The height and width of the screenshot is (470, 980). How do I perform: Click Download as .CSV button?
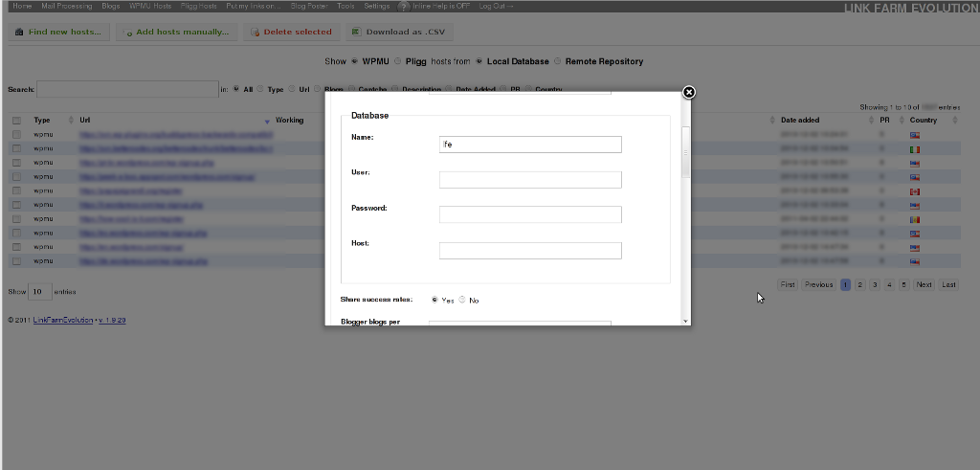pos(399,32)
